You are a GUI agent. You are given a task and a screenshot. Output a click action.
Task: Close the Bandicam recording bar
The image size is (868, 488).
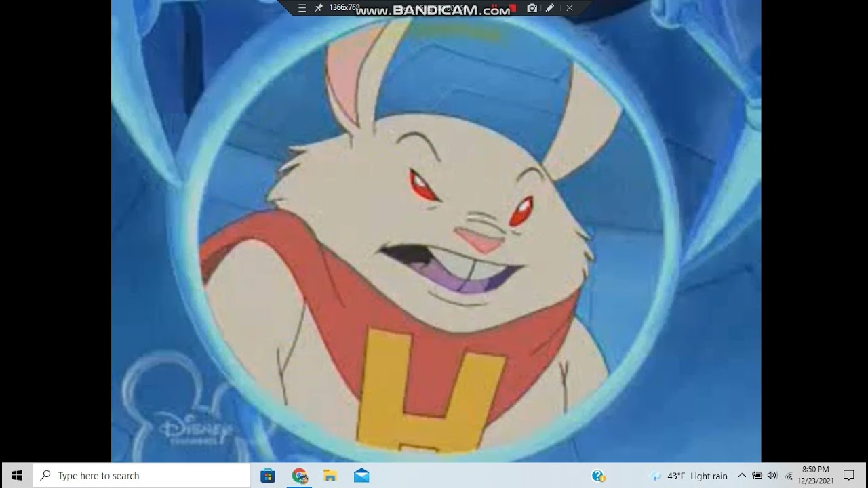click(x=570, y=8)
